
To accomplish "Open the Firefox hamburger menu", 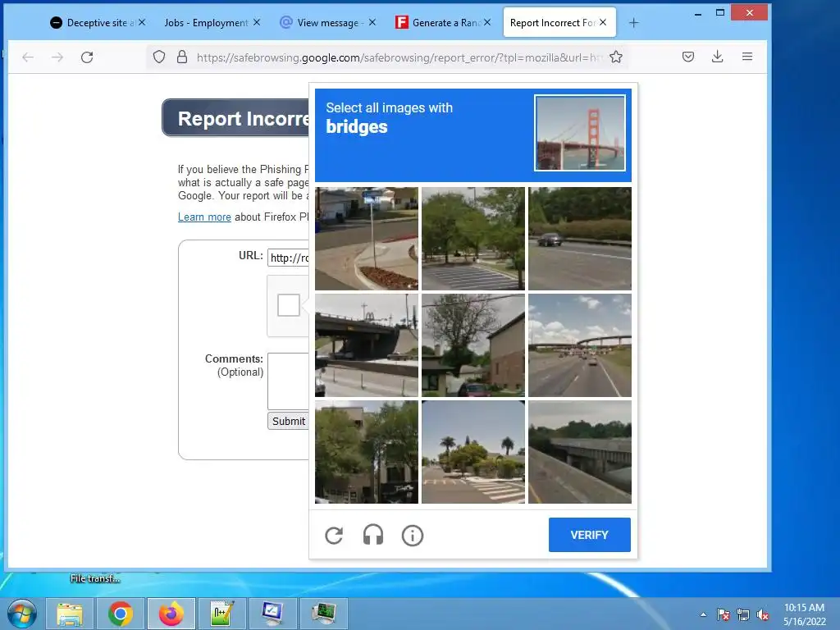I will [747, 57].
